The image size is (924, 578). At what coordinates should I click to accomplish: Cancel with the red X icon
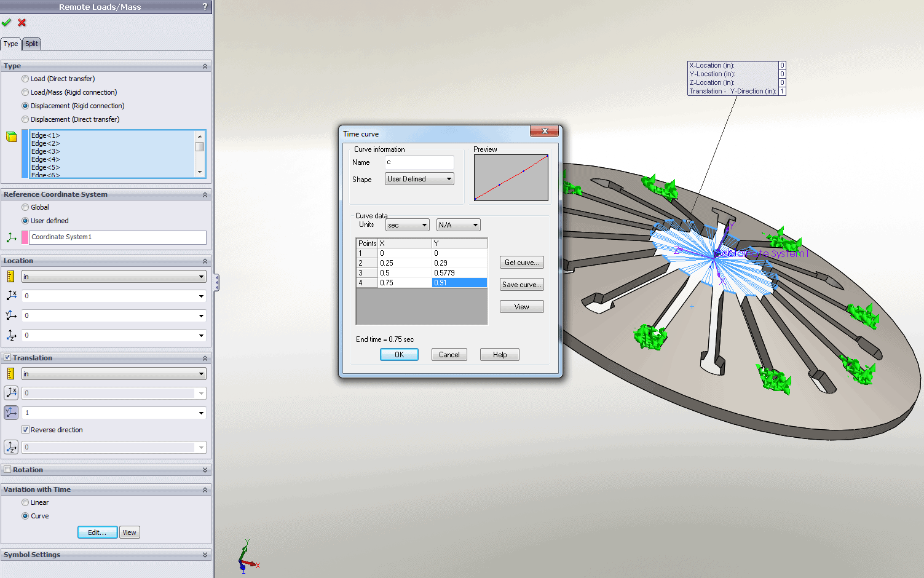[22, 23]
